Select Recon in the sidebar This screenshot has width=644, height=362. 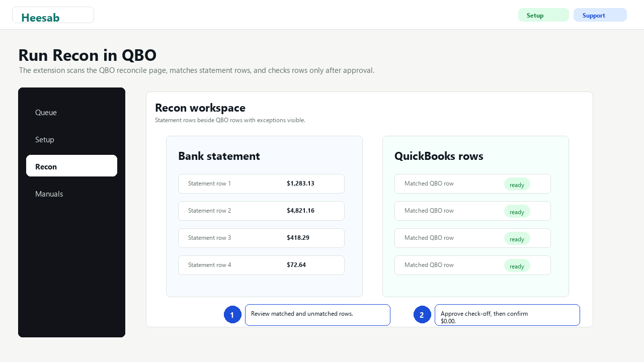(x=71, y=166)
